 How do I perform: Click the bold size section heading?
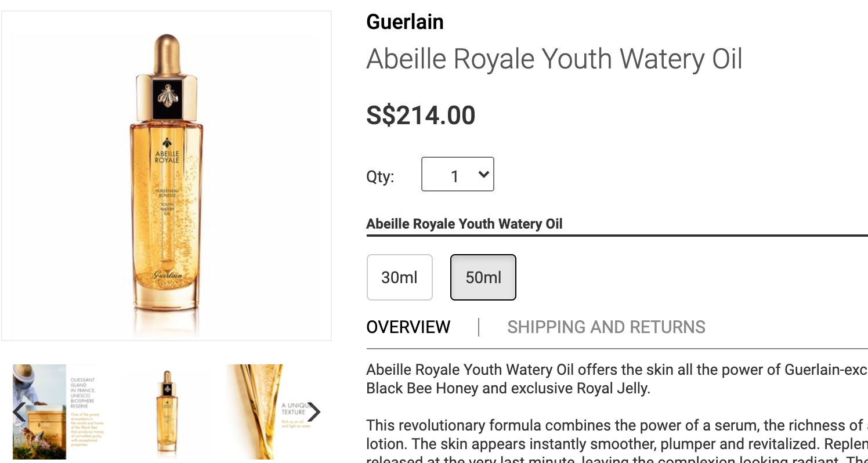(x=464, y=224)
